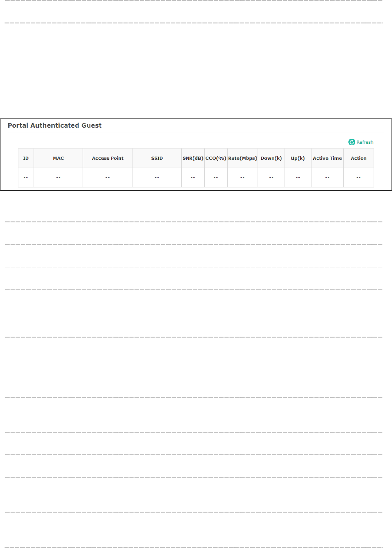This screenshot has width=392, height=548.
Task: Click the green Refresh icon
Action: [x=352, y=142]
